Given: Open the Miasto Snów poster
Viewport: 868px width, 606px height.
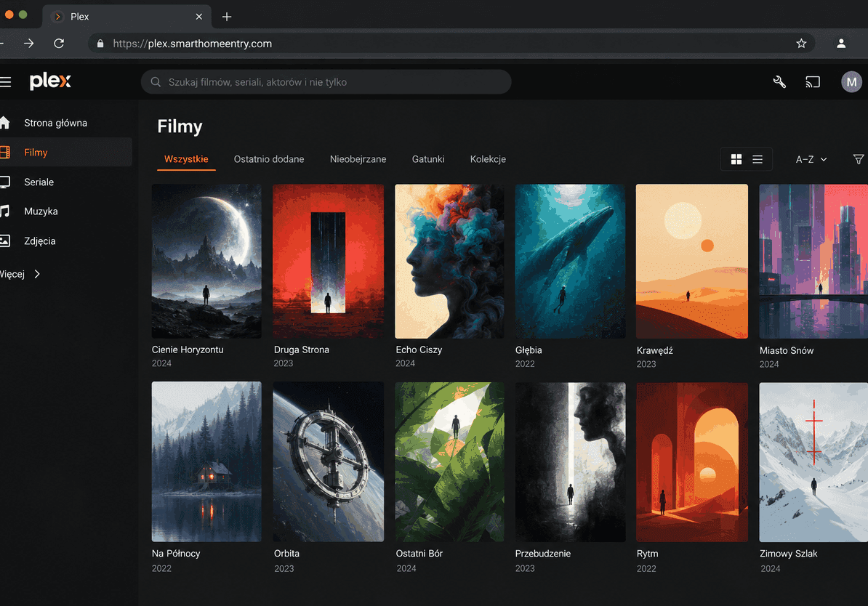Looking at the screenshot, I should point(813,261).
